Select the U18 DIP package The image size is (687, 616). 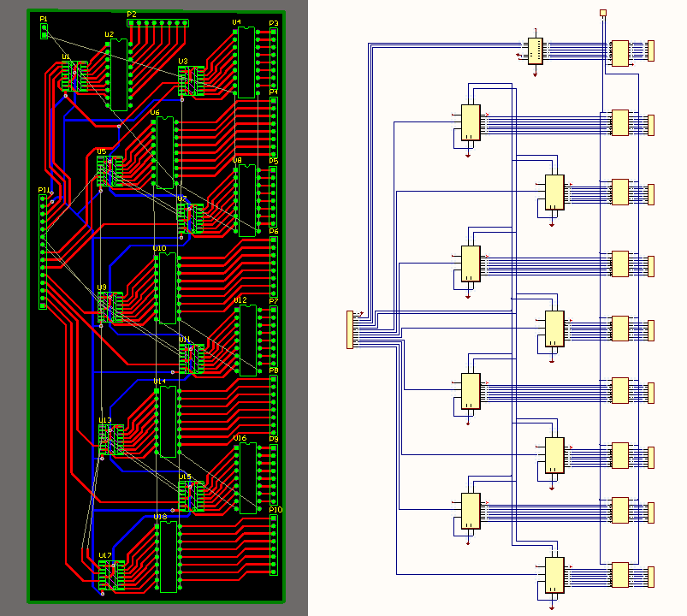pos(168,556)
